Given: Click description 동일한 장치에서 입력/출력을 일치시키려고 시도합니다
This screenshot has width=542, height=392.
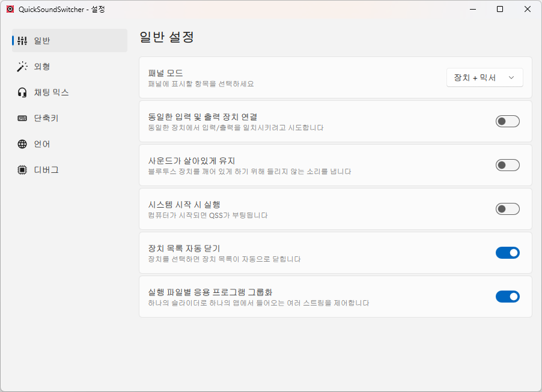Looking at the screenshot, I should tap(236, 128).
